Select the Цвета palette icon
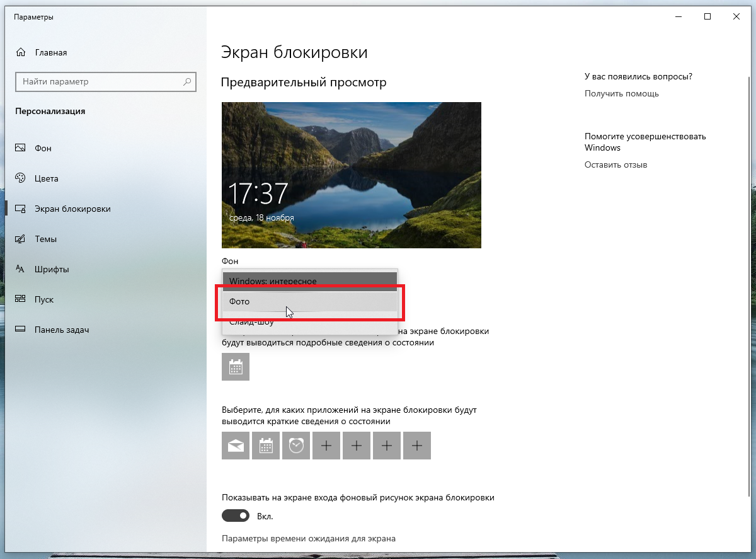Image resolution: width=756 pixels, height=559 pixels. pyautogui.click(x=21, y=178)
